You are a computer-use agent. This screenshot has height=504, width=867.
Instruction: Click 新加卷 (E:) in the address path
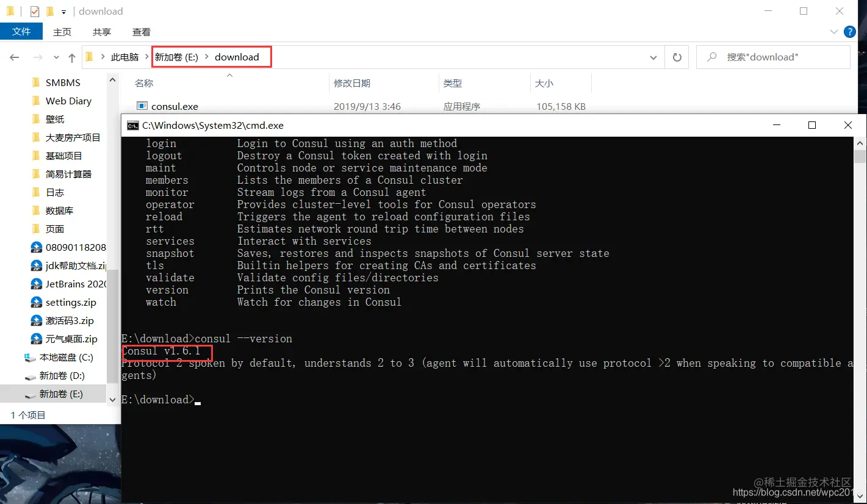tap(176, 57)
